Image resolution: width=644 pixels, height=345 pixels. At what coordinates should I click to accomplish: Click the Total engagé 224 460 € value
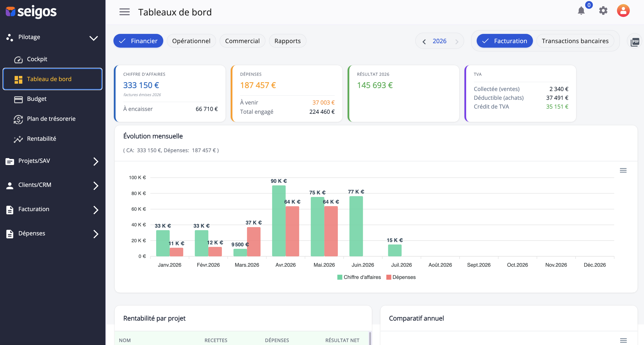point(322,112)
